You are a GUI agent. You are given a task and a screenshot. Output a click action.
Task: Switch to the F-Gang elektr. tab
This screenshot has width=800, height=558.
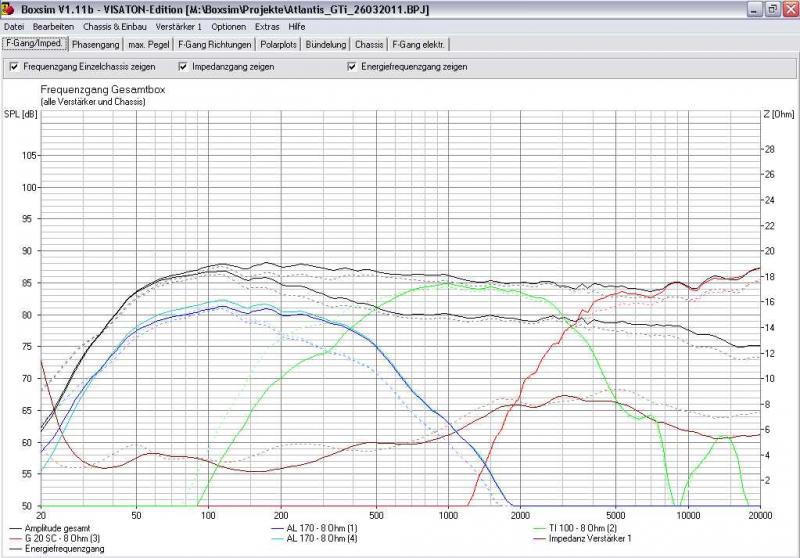tap(418, 45)
